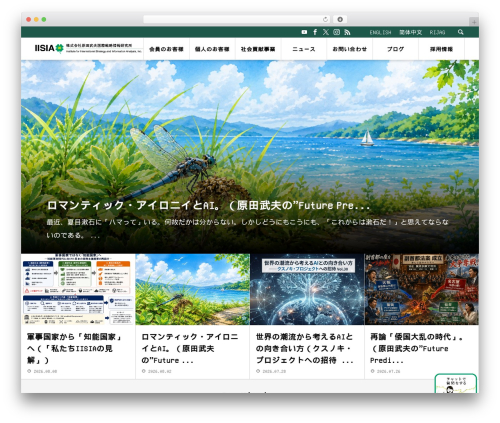500x423 pixels.
Task: Open the Facebook page icon
Action: tap(315, 32)
